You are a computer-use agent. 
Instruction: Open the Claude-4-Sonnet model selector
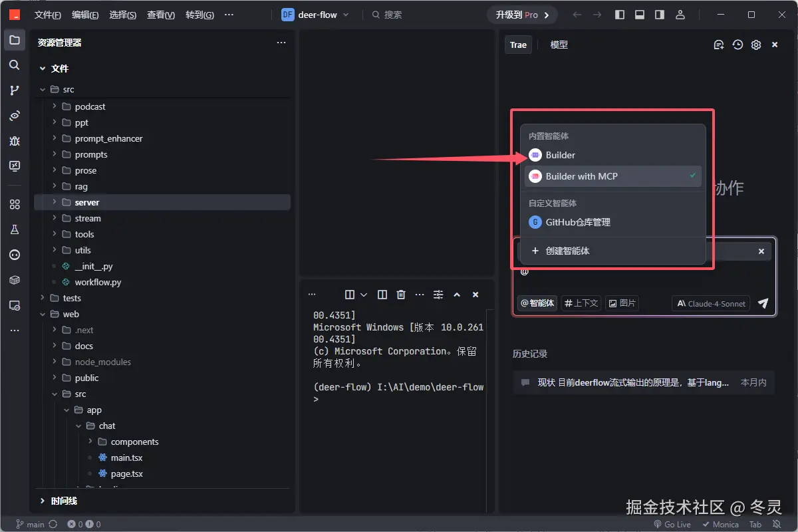point(711,303)
